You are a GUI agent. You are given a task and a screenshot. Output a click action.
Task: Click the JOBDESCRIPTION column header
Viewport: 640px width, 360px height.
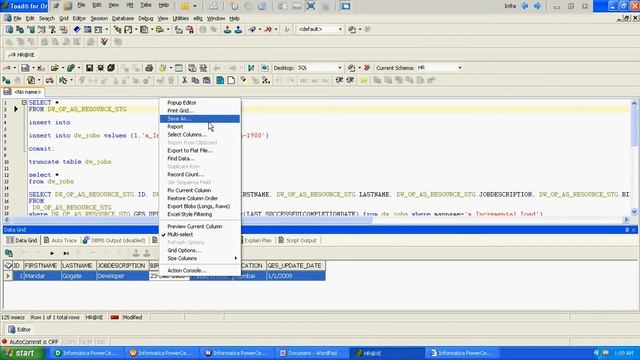(x=121, y=266)
